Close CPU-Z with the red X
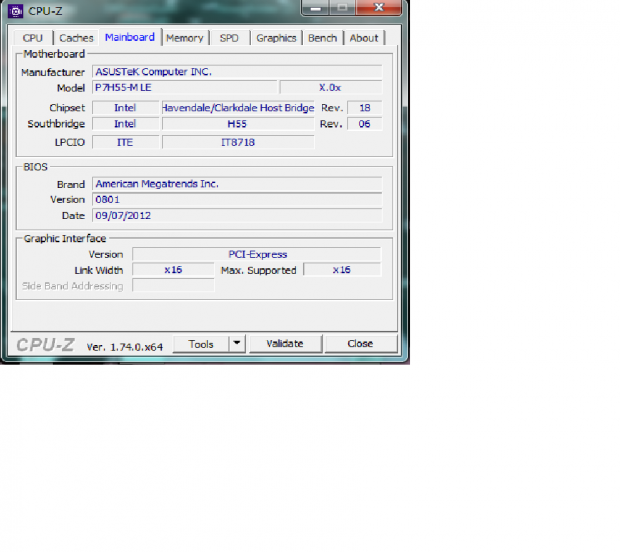This screenshot has width=620, height=552. pos(379,8)
